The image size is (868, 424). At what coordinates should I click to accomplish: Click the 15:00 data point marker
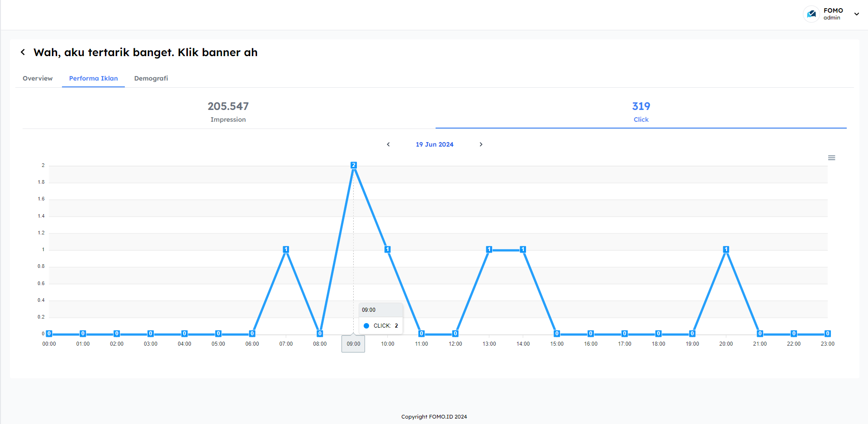[x=557, y=333]
